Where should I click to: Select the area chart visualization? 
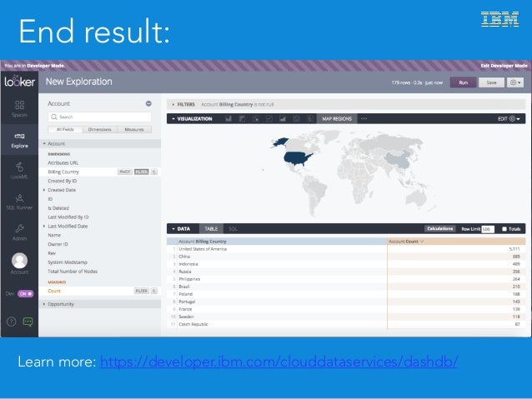[x=283, y=118]
